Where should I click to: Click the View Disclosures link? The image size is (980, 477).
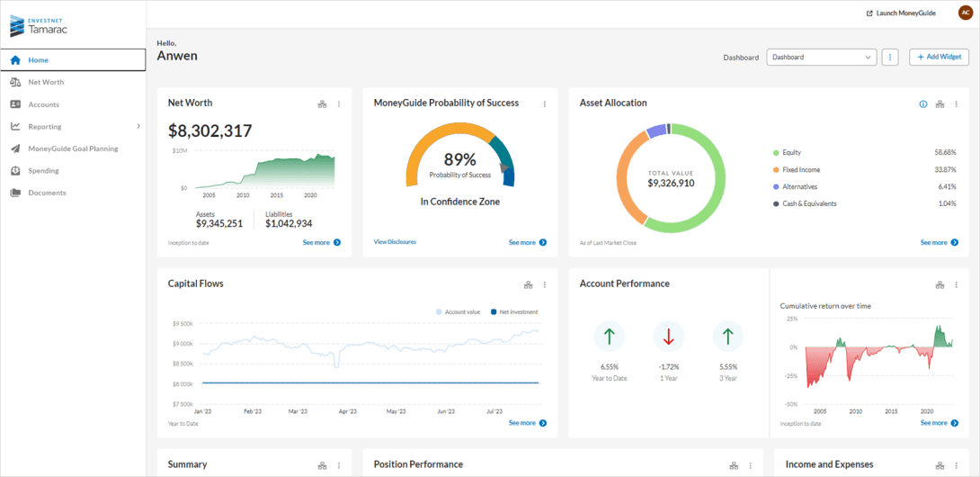(395, 242)
